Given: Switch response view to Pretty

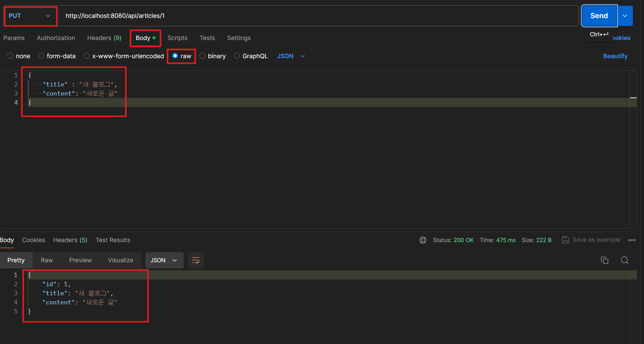Looking at the screenshot, I should coord(16,260).
